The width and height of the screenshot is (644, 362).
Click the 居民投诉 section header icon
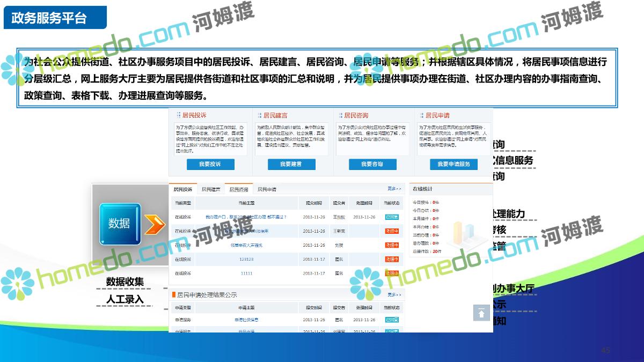tap(178, 115)
